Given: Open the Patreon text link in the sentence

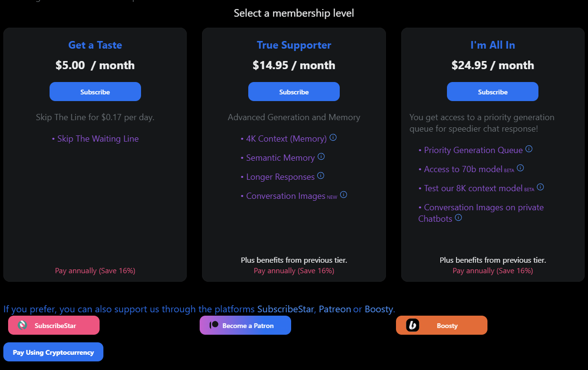Looking at the screenshot, I should pyautogui.click(x=335, y=309).
